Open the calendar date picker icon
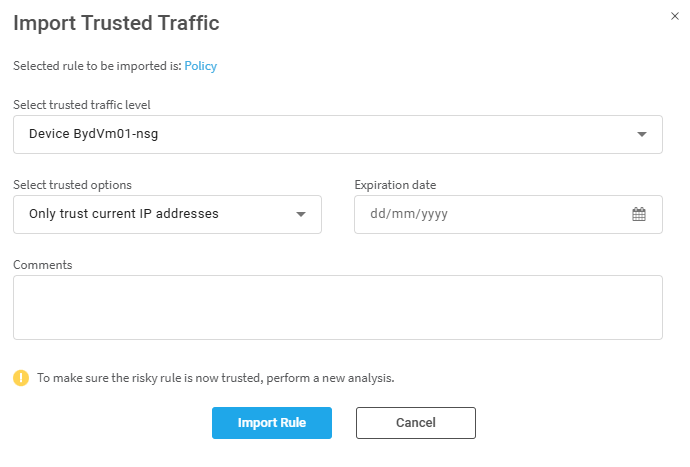The height and width of the screenshot is (467, 690). tap(639, 214)
